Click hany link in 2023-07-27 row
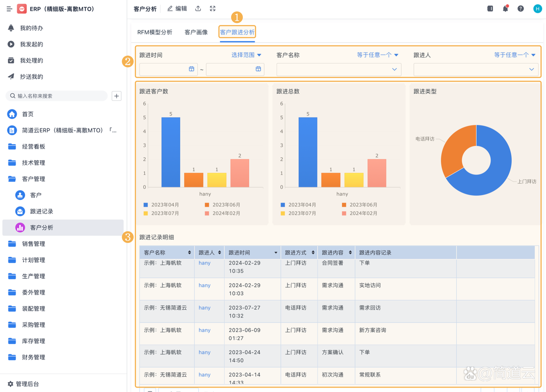Screen dimensions: 546x392 [x=205, y=308]
